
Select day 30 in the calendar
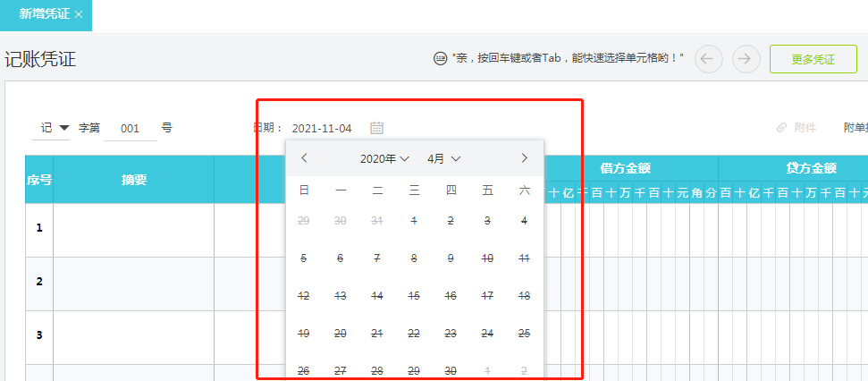point(451,371)
